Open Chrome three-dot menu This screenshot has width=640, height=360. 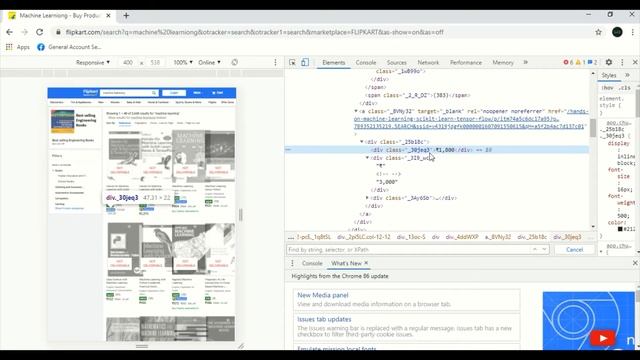tap(633, 32)
